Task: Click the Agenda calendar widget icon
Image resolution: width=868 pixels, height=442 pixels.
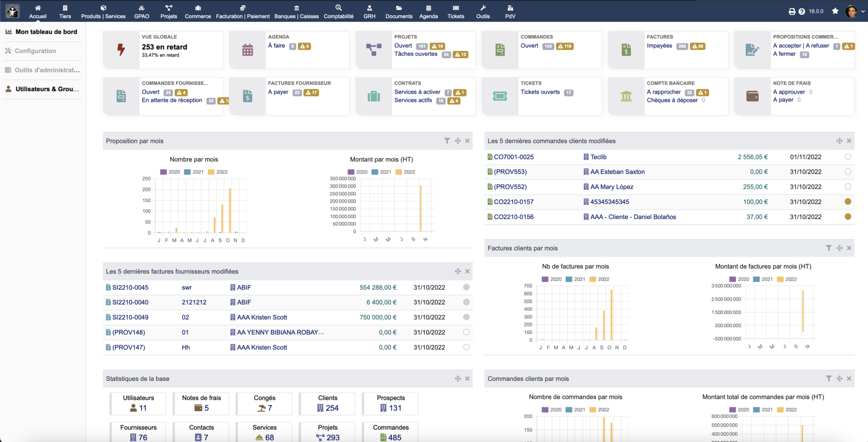Action: (247, 50)
